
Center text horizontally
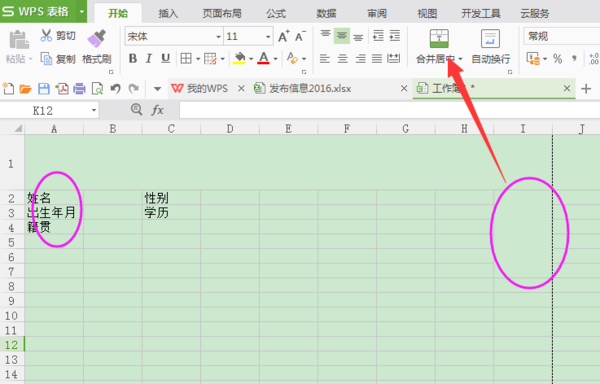tap(342, 59)
